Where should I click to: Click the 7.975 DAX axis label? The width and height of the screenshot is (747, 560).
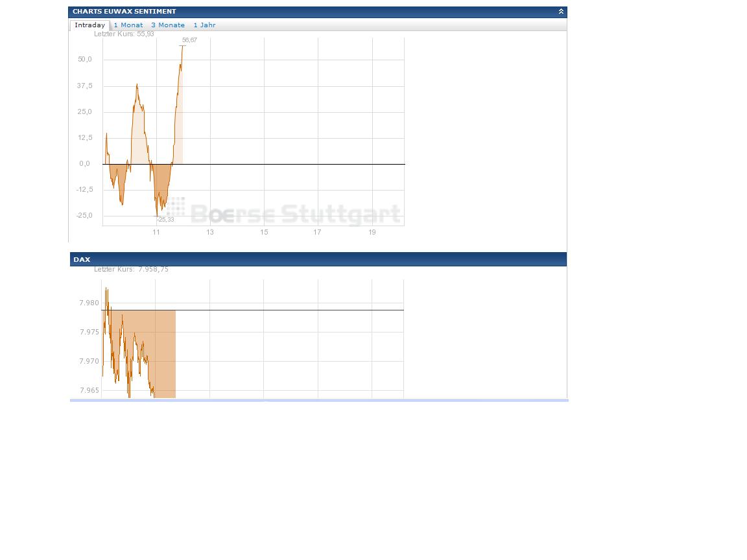coord(89,332)
